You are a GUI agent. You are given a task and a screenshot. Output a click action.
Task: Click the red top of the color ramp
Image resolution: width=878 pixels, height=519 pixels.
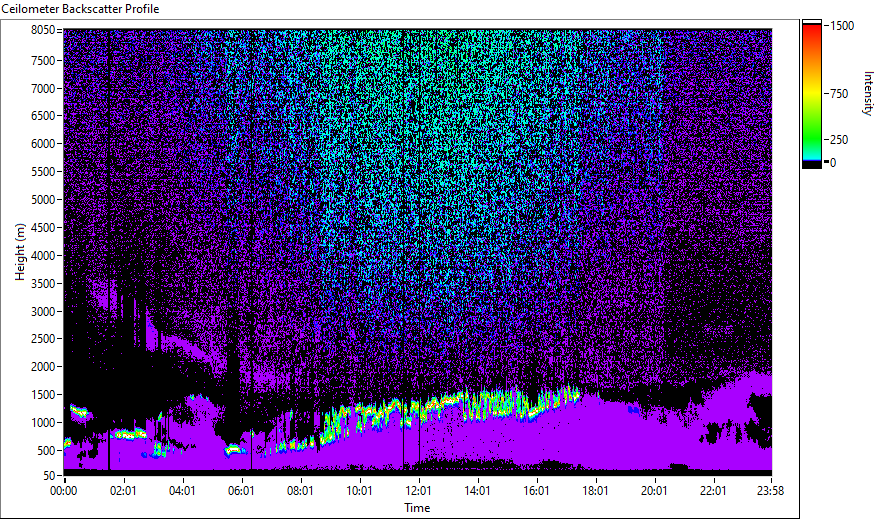click(x=812, y=31)
